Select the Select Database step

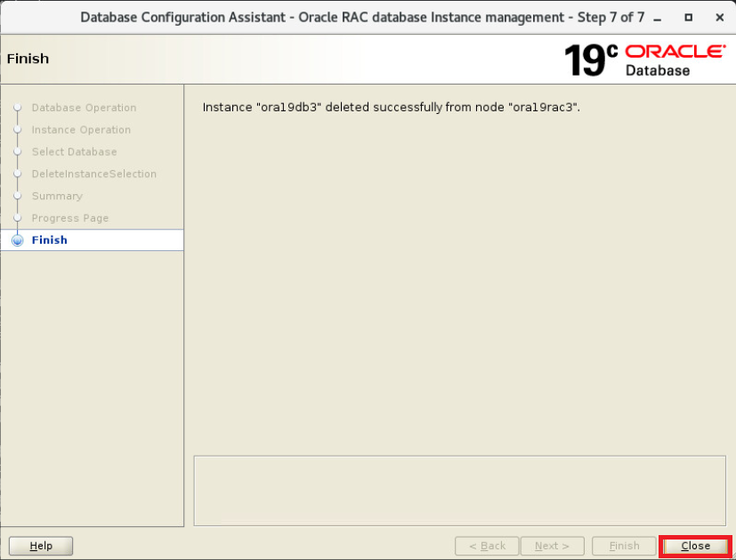74,151
